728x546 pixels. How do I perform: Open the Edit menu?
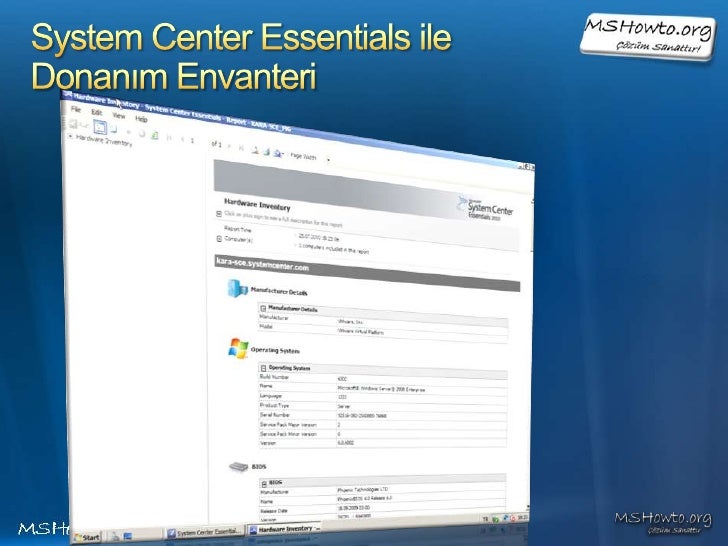coord(96,112)
